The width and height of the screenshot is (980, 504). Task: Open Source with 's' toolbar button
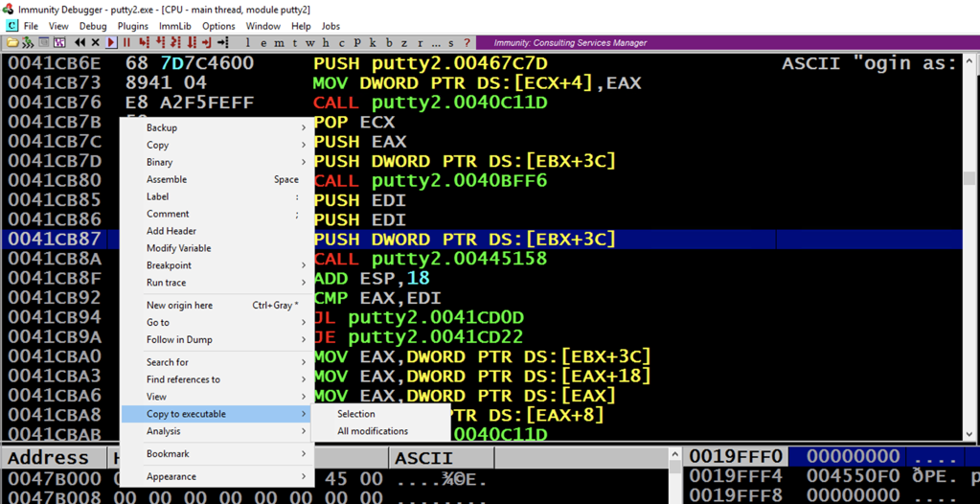[x=451, y=42]
